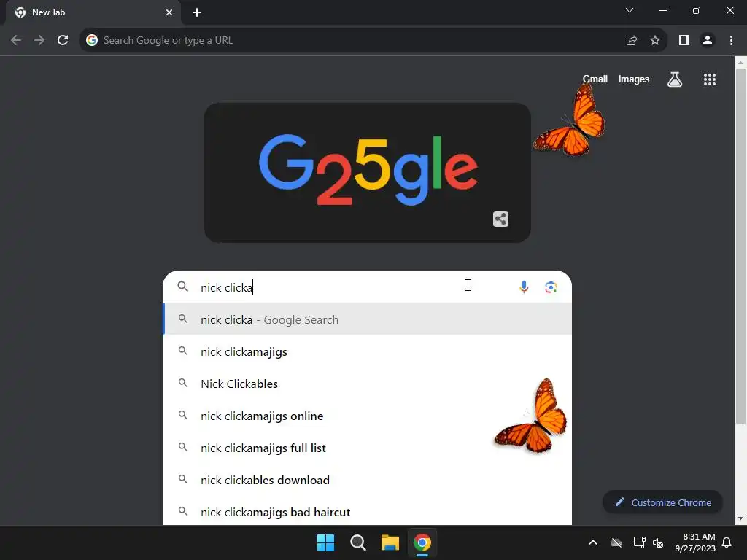This screenshot has height=560, width=747.
Task: Open Windows taskbar search
Action: point(357,542)
